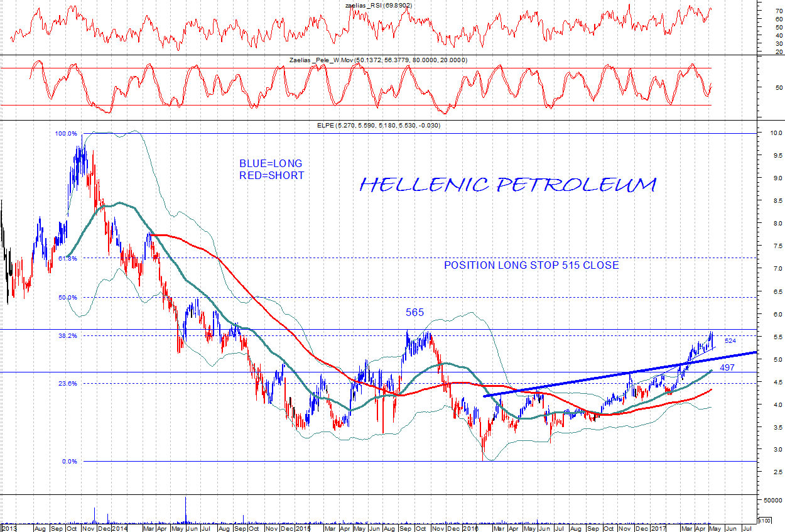Select 8.0 on the price axis
The height and width of the screenshot is (532, 785).
(777, 224)
